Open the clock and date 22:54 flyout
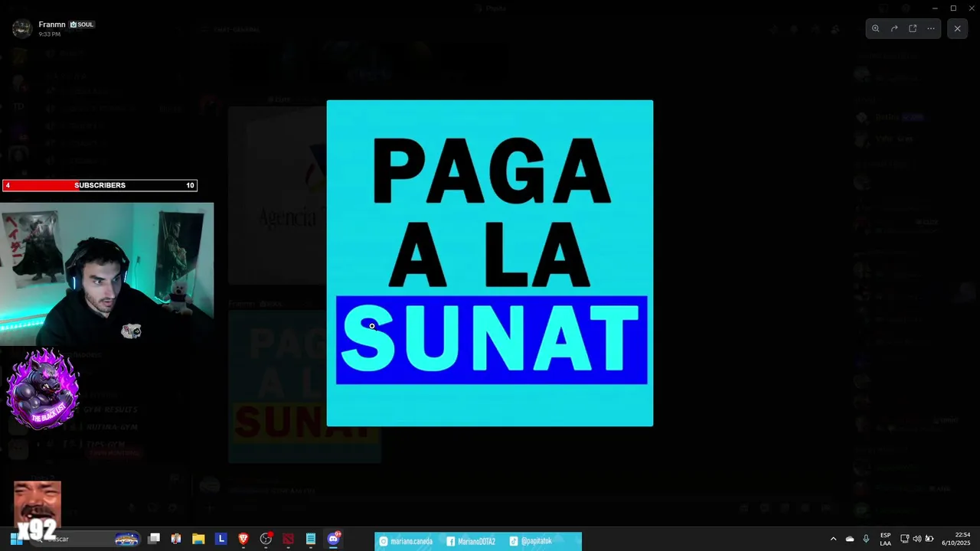980x551 pixels. pyautogui.click(x=956, y=539)
